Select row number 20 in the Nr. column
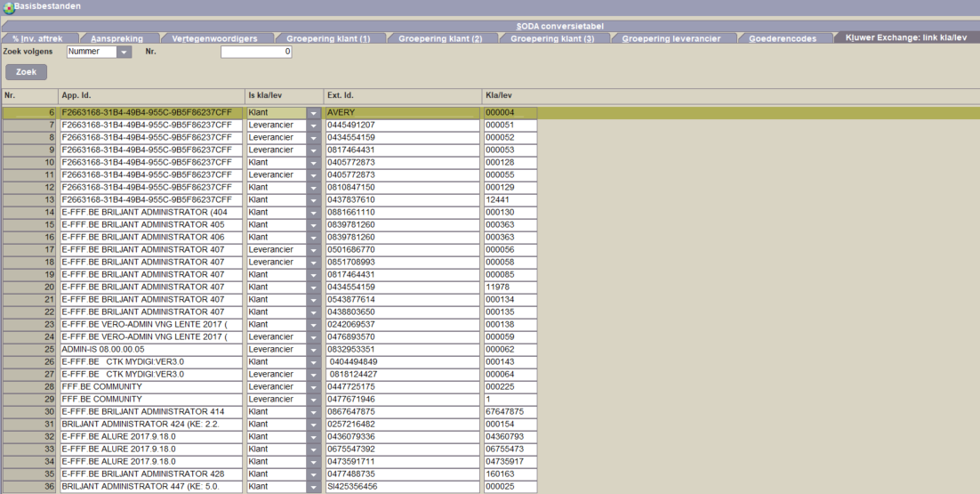 click(29, 287)
